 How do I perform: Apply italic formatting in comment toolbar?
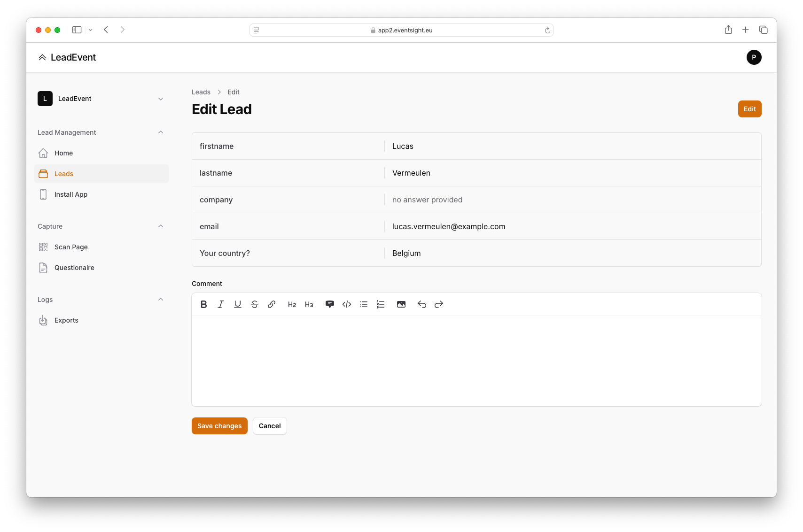tap(221, 304)
